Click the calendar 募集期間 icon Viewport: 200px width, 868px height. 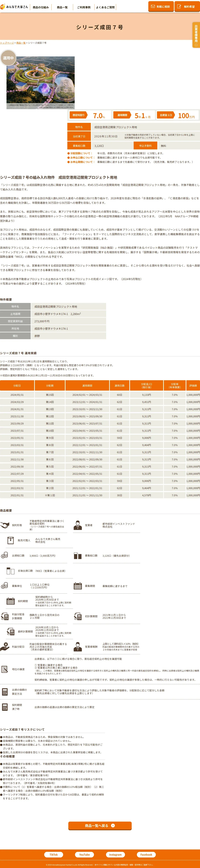[78, 586]
